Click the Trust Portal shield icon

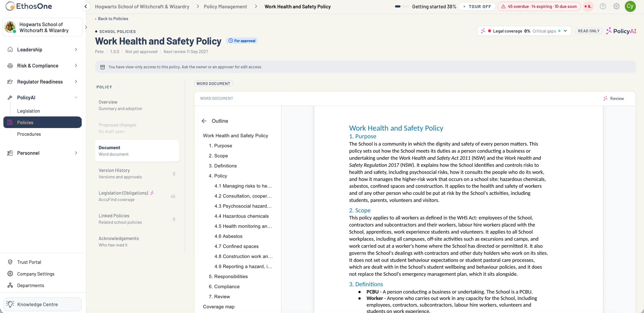10,262
